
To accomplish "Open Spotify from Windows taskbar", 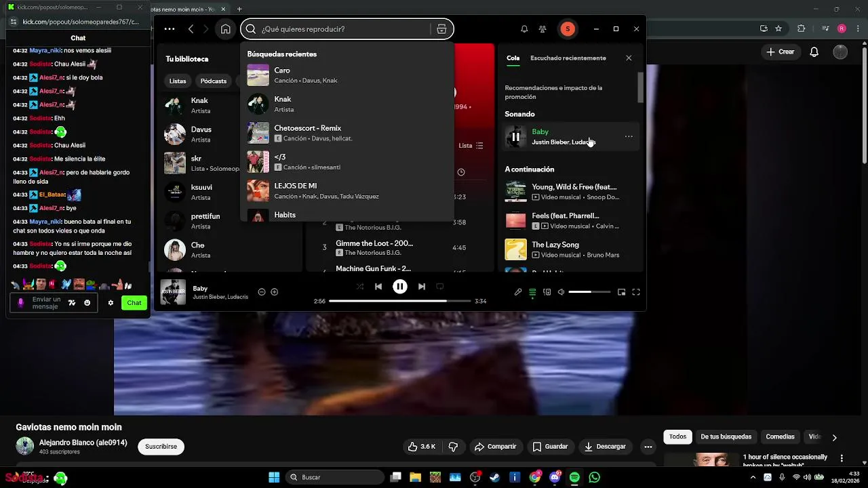I will [574, 477].
